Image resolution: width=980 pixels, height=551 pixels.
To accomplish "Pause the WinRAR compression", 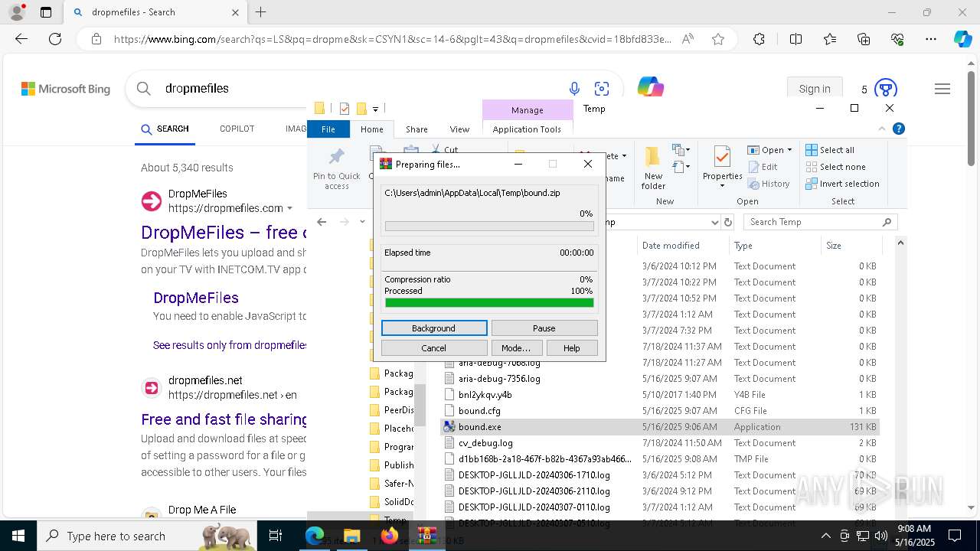I will 544,328.
